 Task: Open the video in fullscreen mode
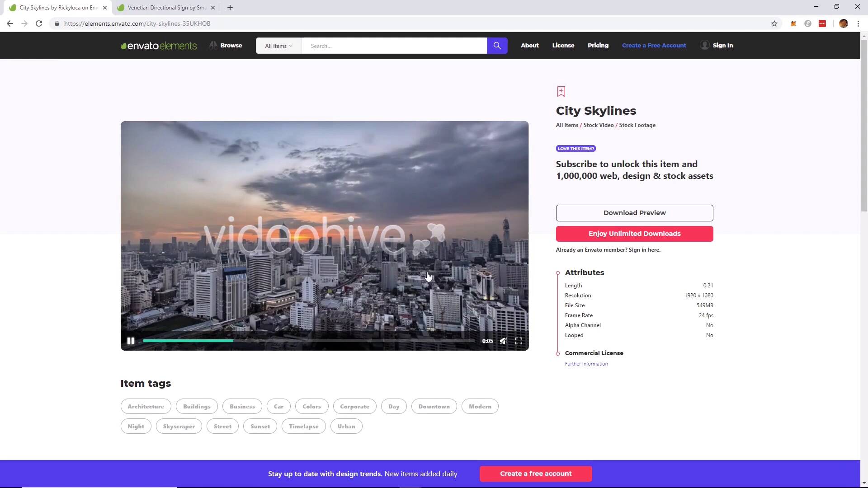coord(519,341)
